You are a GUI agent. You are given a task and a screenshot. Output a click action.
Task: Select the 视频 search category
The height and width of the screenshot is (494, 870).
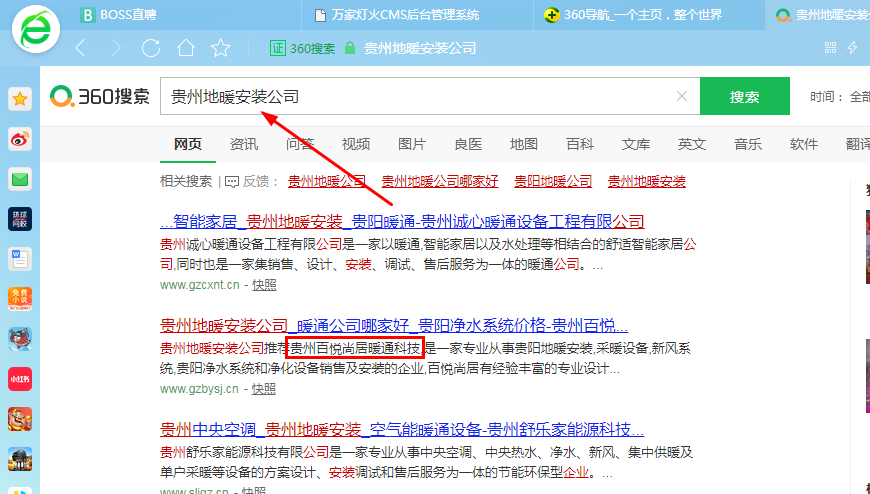click(x=356, y=144)
